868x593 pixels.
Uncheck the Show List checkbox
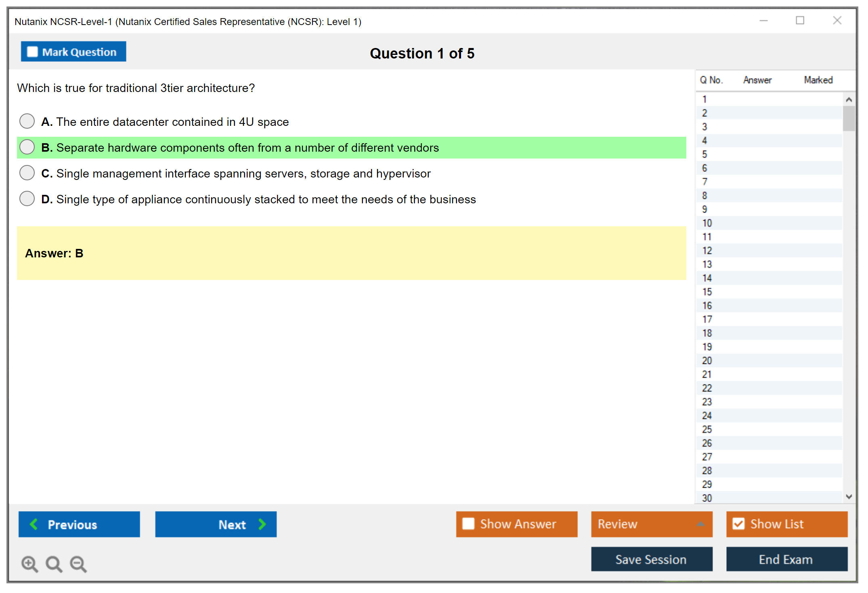tap(738, 524)
